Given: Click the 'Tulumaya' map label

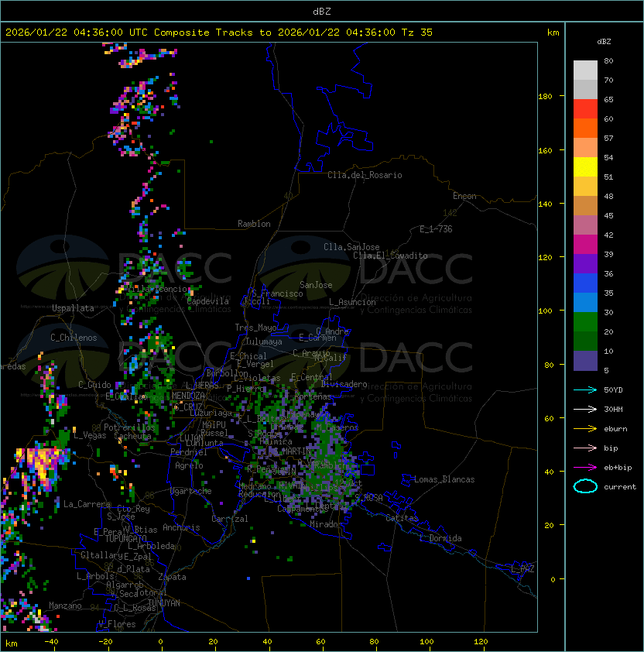Looking at the screenshot, I should click(x=264, y=341).
